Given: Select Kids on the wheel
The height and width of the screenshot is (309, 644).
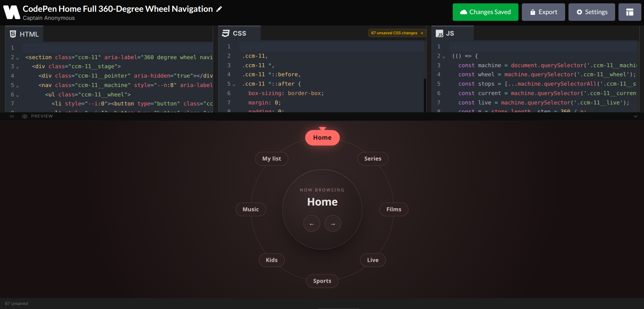Looking at the screenshot, I should click(x=271, y=260).
